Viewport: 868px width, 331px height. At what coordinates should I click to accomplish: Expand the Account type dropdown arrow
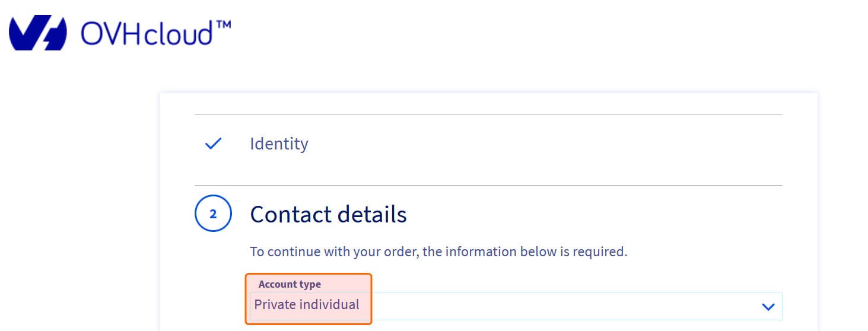768,307
